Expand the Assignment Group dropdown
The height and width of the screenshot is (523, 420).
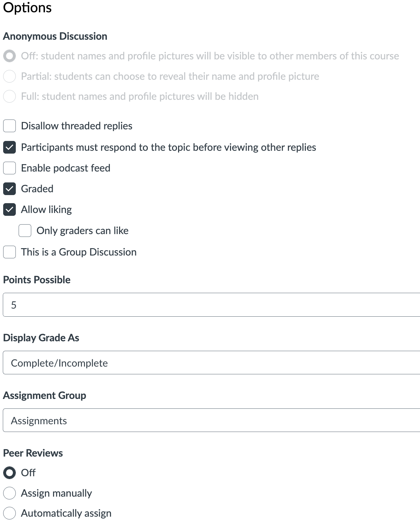211,420
